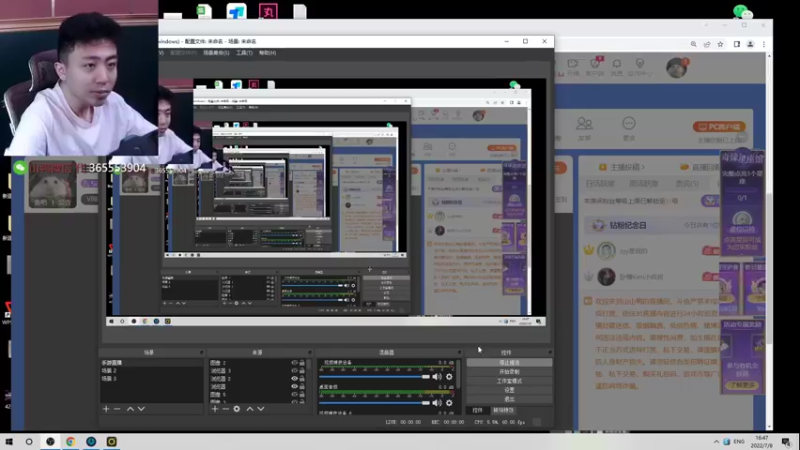This screenshot has height=450, width=800.
Task: Switch to the 控件 tab at the bottom
Action: (x=478, y=410)
